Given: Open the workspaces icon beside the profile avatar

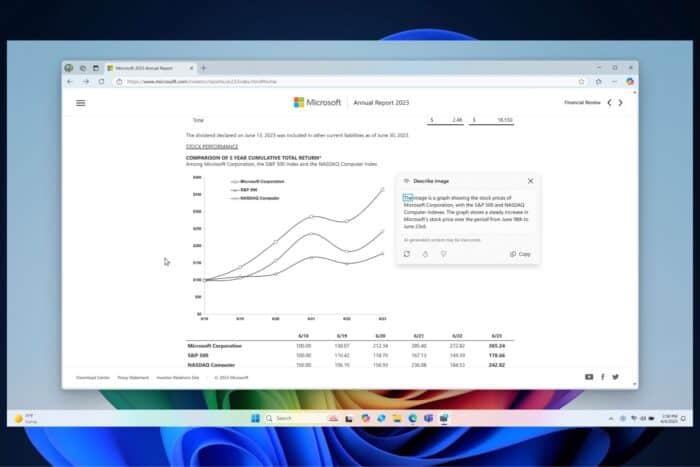Looking at the screenshot, I should (83, 68).
